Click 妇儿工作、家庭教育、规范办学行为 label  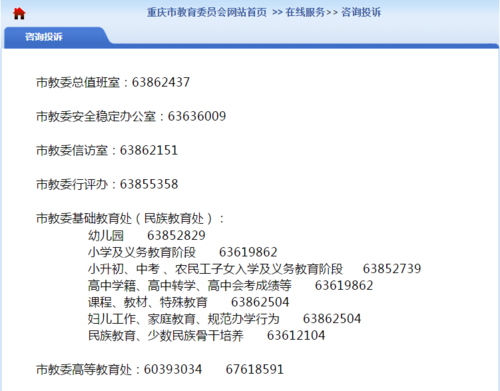pyautogui.click(x=184, y=319)
